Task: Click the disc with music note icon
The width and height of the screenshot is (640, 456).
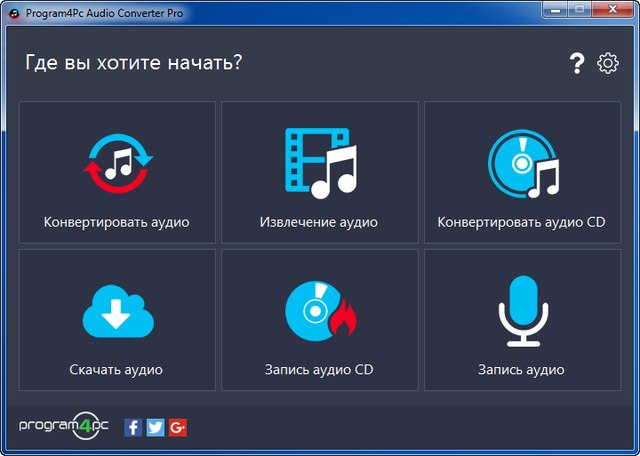Action: coord(522,165)
